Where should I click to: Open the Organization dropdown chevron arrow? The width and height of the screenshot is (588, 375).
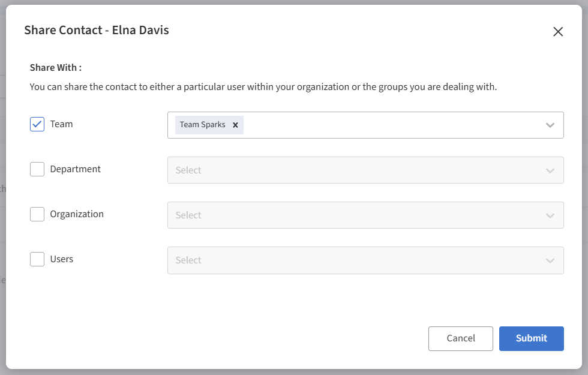[x=550, y=215]
